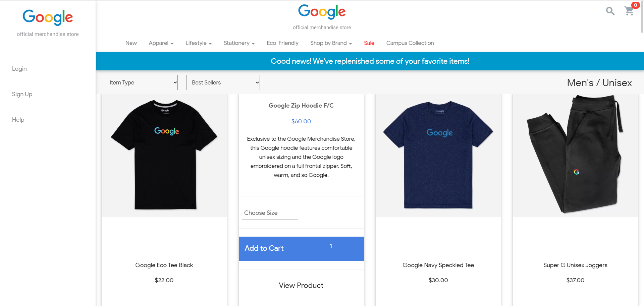This screenshot has height=306, width=644.
Task: Open Google Eco Tee Black product image
Action: (x=164, y=155)
